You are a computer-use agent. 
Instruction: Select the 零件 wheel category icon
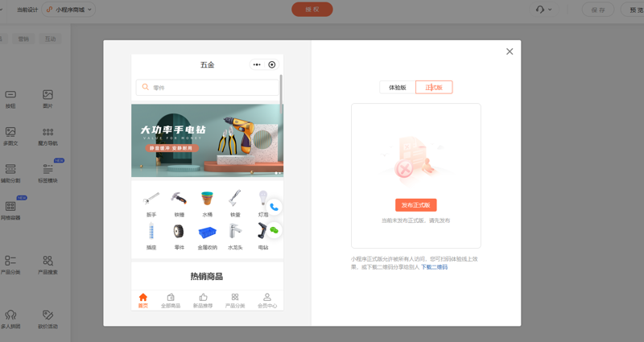pos(179,231)
